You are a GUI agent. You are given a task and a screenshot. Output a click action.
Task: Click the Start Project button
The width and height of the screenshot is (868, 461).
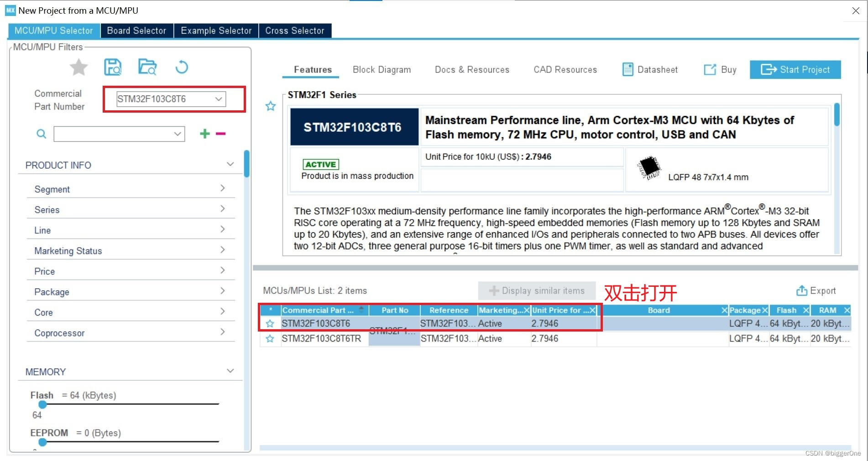[795, 69]
